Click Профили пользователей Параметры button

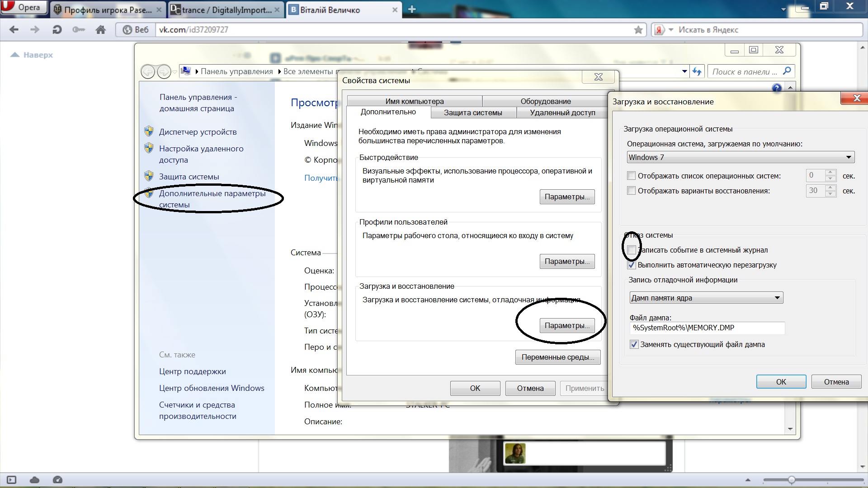click(567, 261)
